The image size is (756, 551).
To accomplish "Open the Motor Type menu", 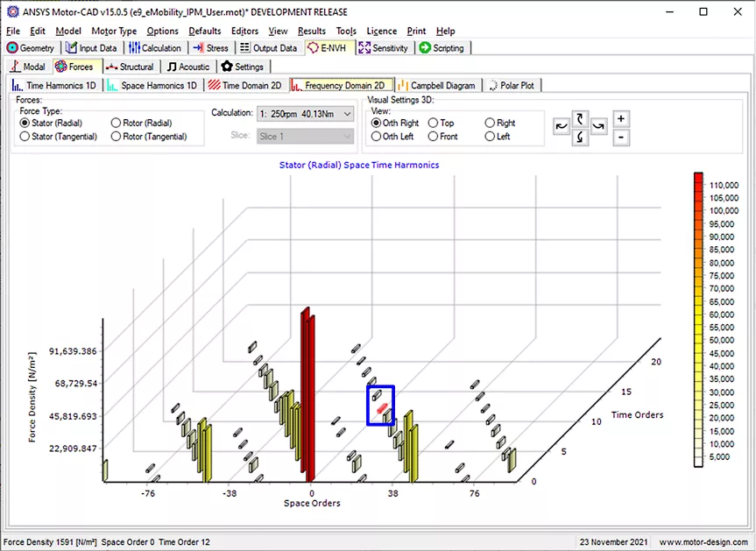I will 114,31.
